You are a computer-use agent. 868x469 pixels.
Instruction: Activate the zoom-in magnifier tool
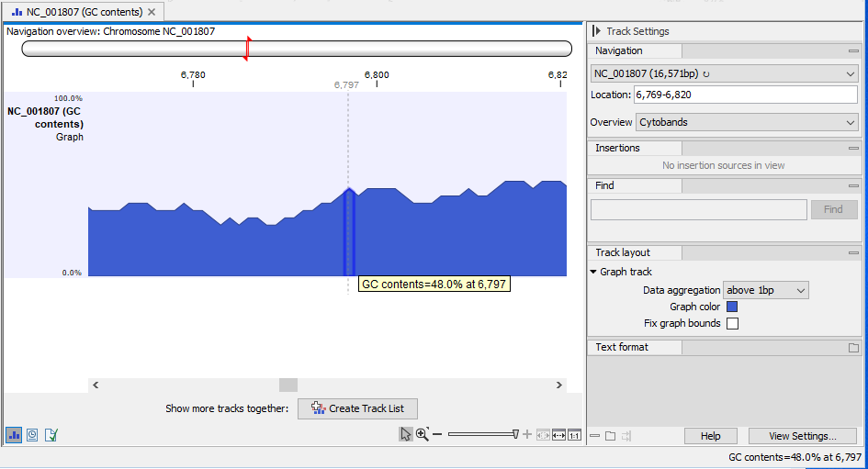[422, 434]
